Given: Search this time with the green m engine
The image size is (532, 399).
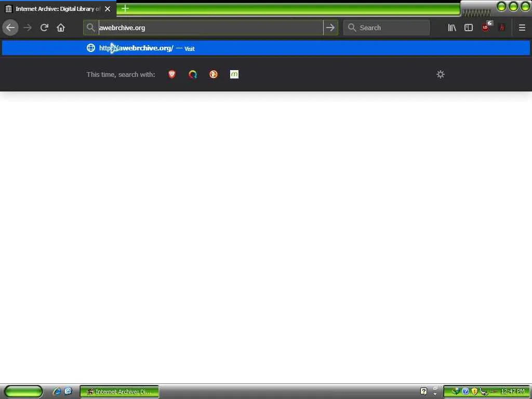Looking at the screenshot, I should (x=234, y=74).
